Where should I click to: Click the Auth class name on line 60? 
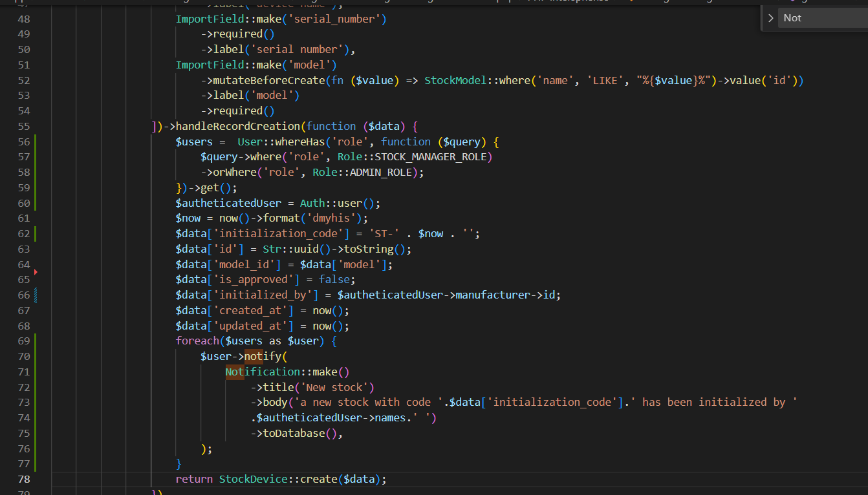pos(312,203)
